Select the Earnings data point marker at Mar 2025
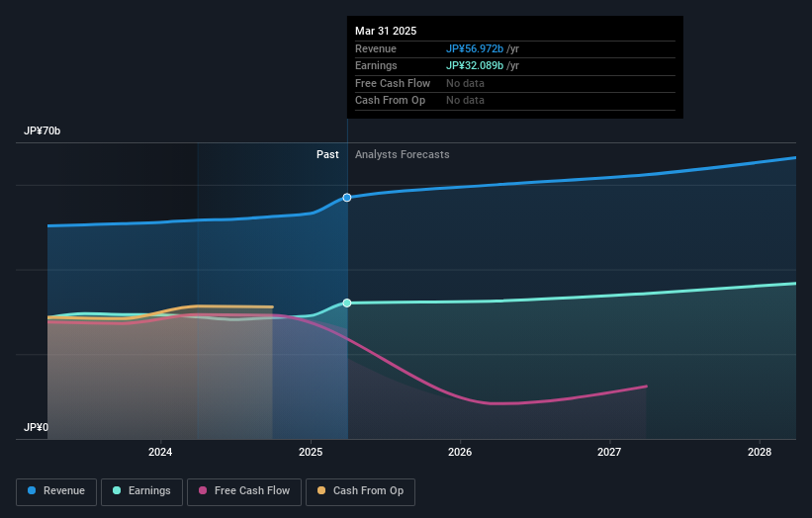 (347, 302)
